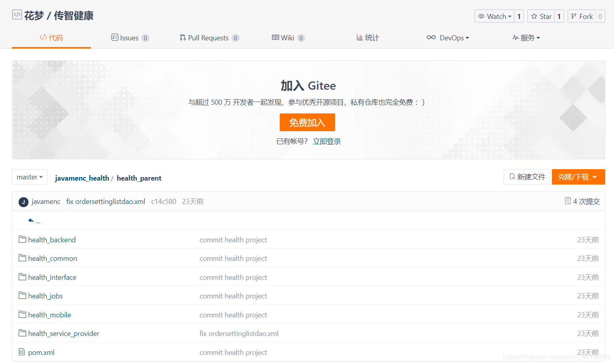Open the Wiki tab
Viewport: 614px width, 364px height.
point(288,38)
